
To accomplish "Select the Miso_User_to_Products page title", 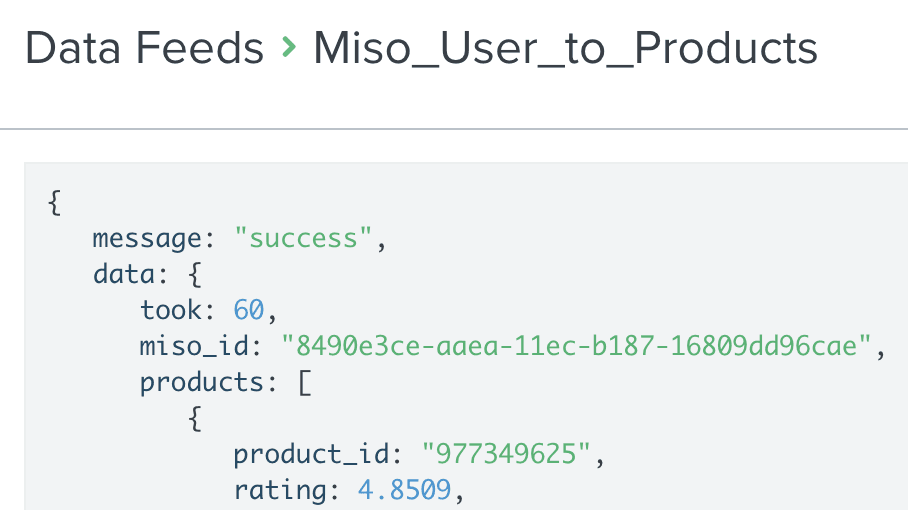I will (565, 47).
